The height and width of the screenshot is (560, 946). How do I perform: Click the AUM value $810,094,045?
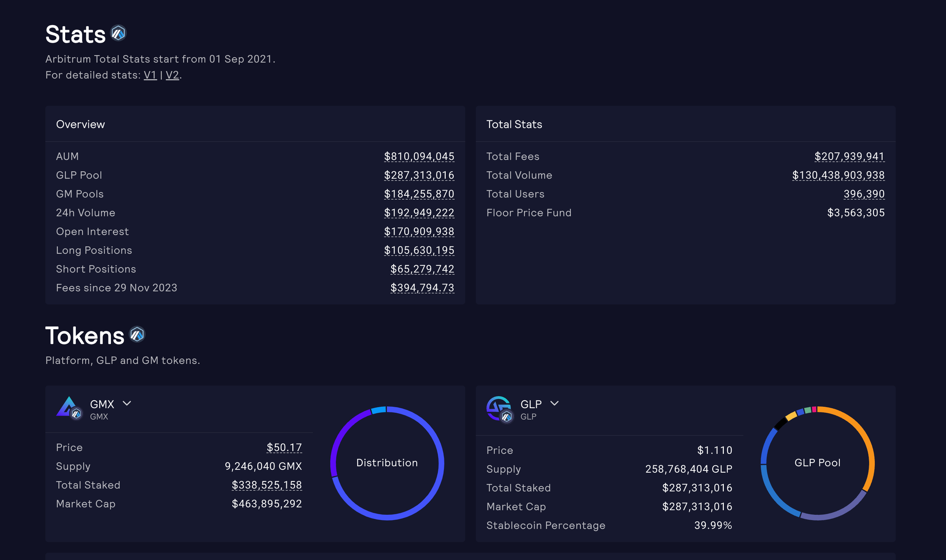click(x=419, y=157)
